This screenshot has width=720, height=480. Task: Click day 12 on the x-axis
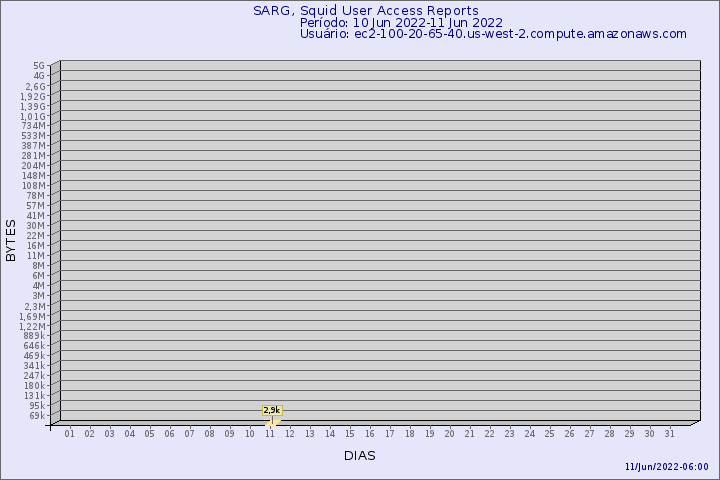[x=289, y=434]
